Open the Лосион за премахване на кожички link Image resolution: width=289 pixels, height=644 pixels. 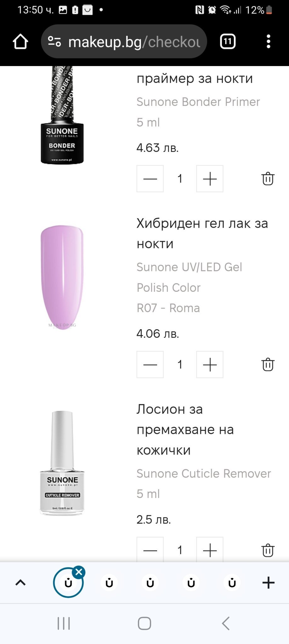pos(185,429)
